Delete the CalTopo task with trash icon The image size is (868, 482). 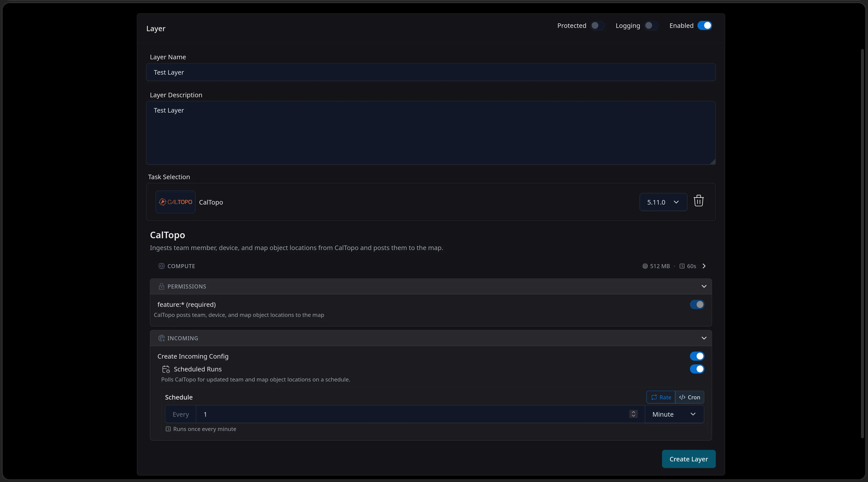pos(698,201)
